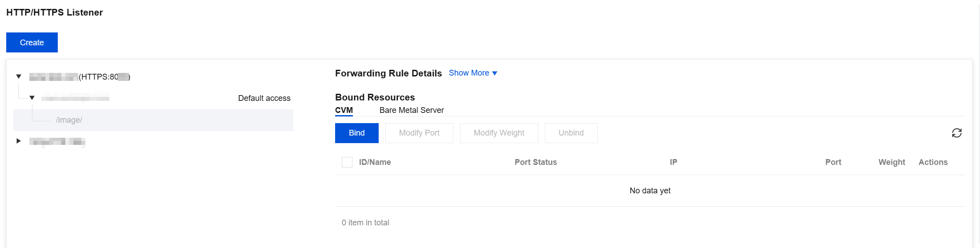Click the Default access label
The image size is (980, 248).
coord(264,98)
